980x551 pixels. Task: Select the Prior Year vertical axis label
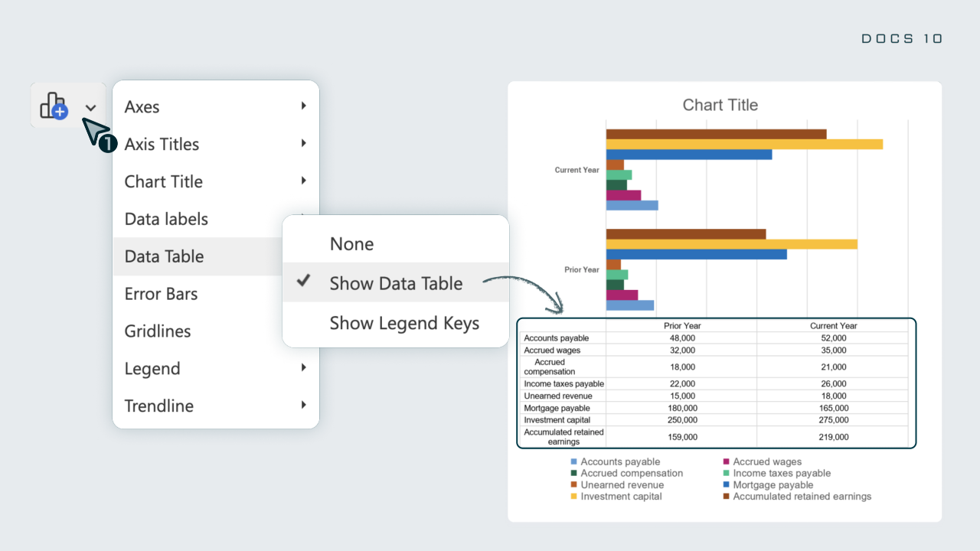tap(582, 269)
